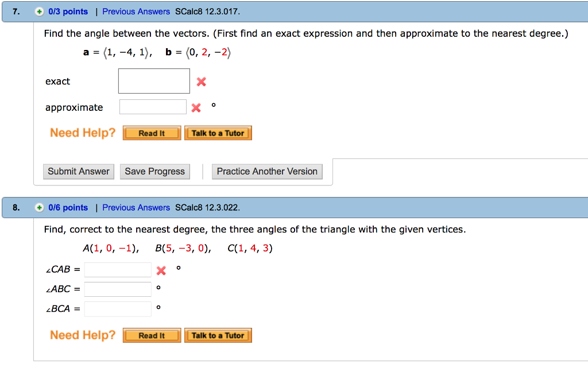This screenshot has height=368, width=588.
Task: Click Read It for question 8
Action: 152,335
